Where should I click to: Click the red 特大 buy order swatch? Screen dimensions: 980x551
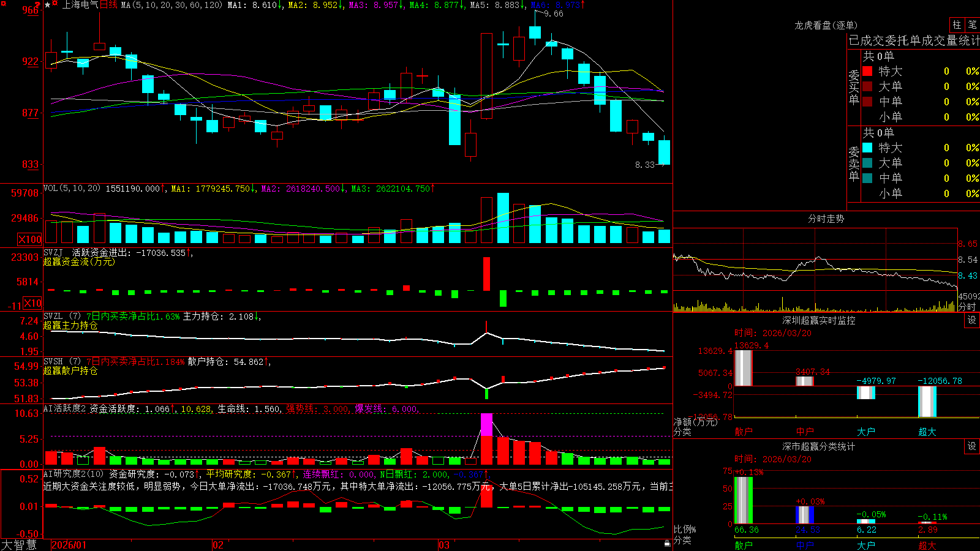(867, 71)
